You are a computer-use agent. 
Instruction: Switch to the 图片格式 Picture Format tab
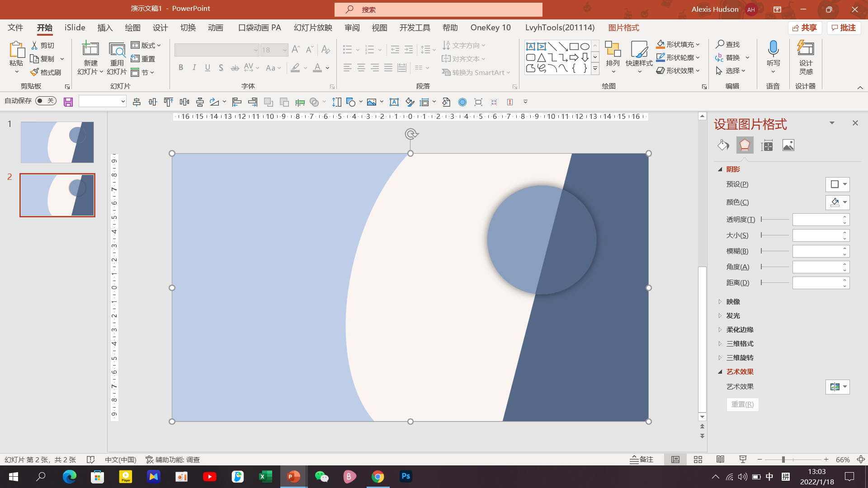tap(623, 28)
